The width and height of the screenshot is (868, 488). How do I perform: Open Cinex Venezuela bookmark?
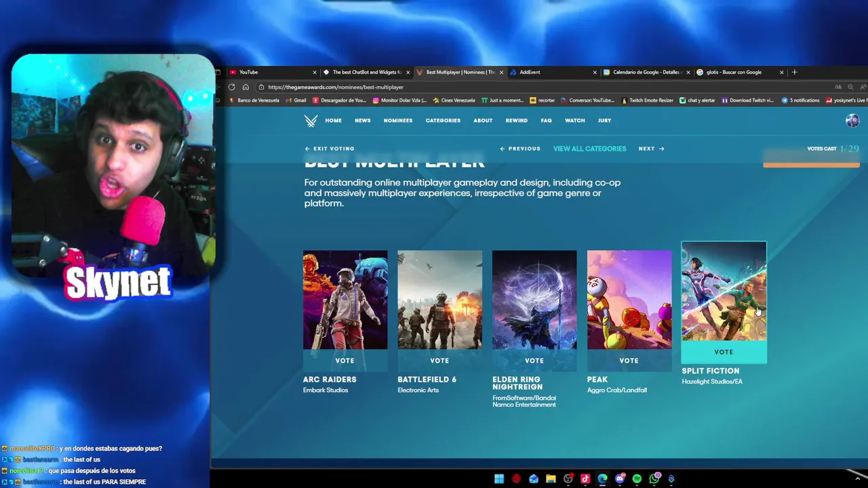(x=454, y=100)
